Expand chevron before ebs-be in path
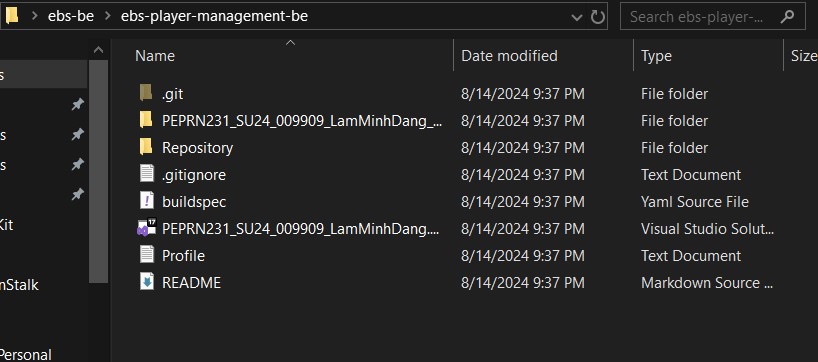818x362 pixels. click(35, 16)
